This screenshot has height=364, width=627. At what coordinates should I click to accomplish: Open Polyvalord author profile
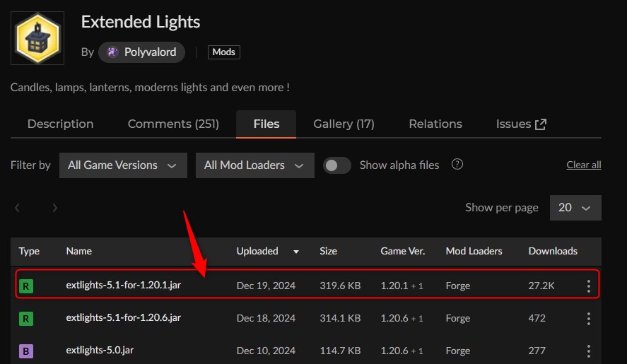pyautogui.click(x=141, y=52)
